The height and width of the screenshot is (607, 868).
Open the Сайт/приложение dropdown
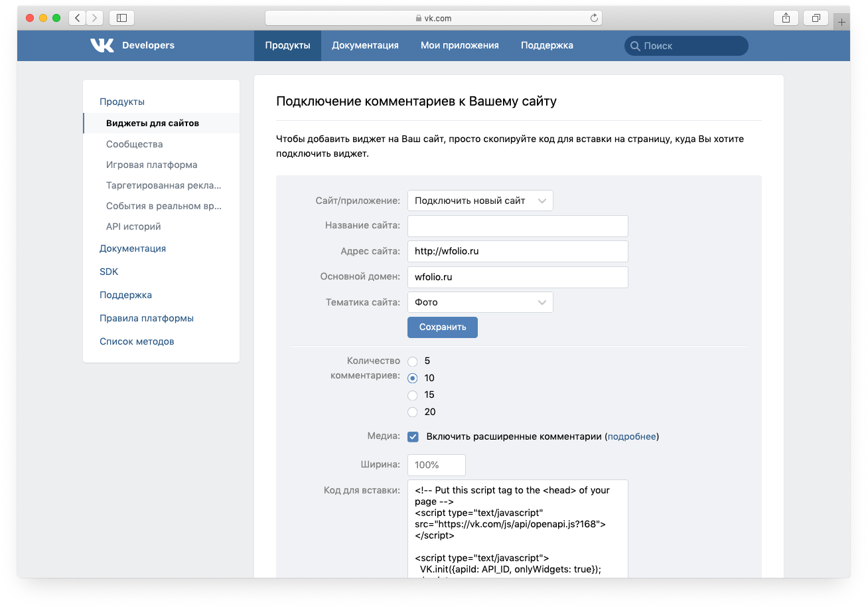coord(480,201)
